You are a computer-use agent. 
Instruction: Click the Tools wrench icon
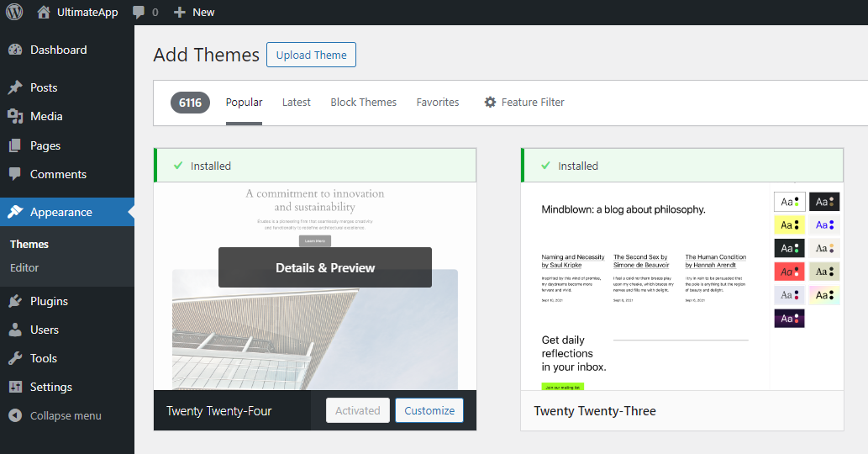pyautogui.click(x=15, y=358)
